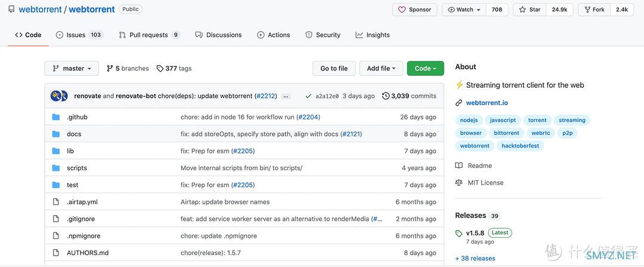The width and height of the screenshot is (644, 267).
Task: Open the Discussions tab
Action: (218, 35)
